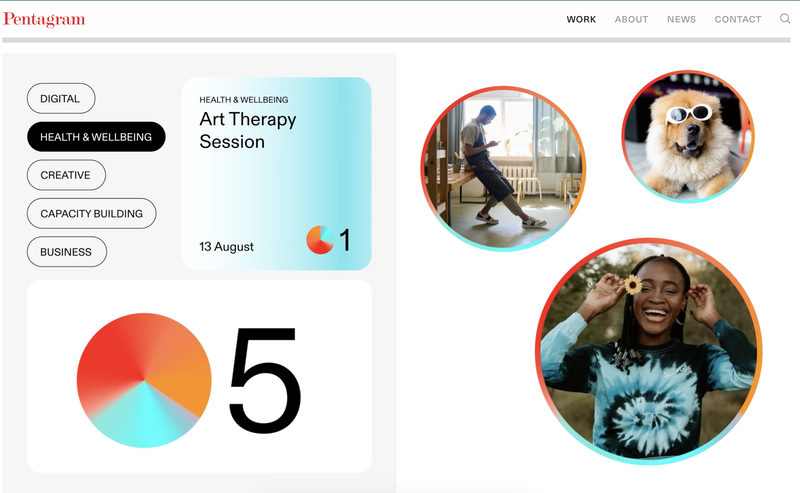
Task: Open the Art Therapy Session card
Action: (277, 174)
